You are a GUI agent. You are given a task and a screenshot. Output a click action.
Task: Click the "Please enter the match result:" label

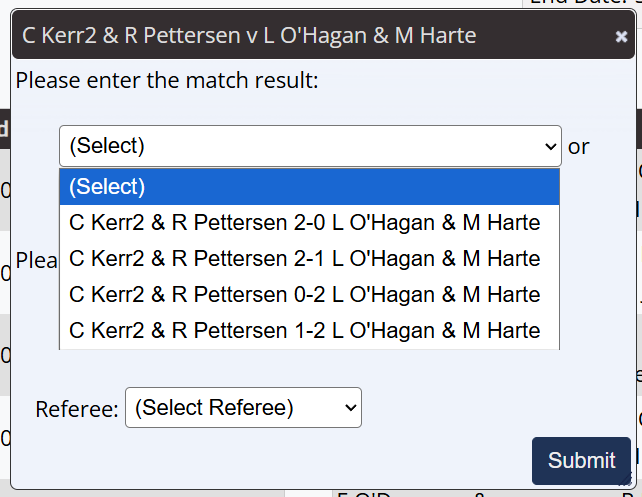click(x=167, y=80)
